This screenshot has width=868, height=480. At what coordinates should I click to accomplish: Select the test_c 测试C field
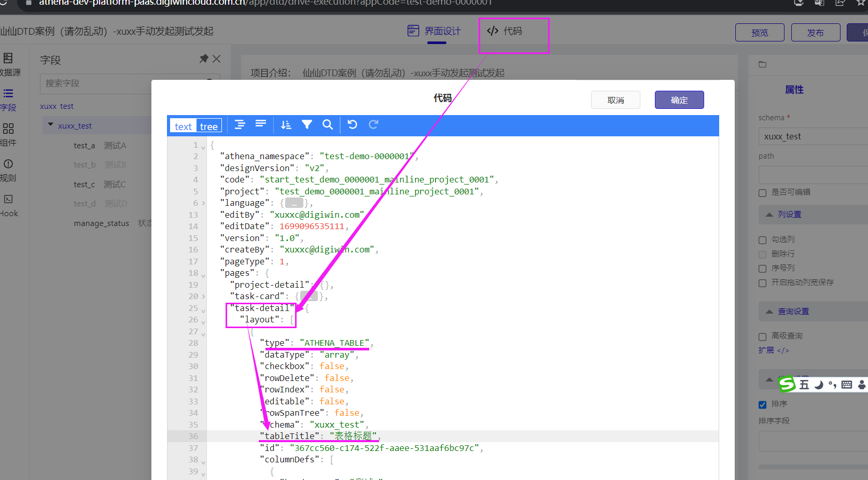tap(100, 185)
